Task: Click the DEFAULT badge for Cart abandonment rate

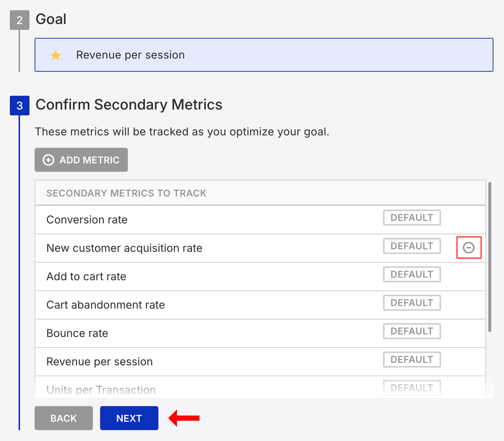Action: point(412,303)
